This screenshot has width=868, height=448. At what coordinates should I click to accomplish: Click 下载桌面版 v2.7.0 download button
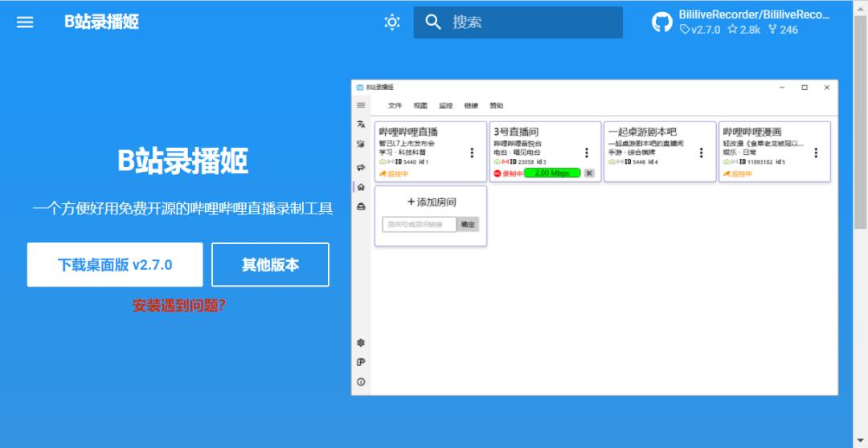(x=115, y=264)
